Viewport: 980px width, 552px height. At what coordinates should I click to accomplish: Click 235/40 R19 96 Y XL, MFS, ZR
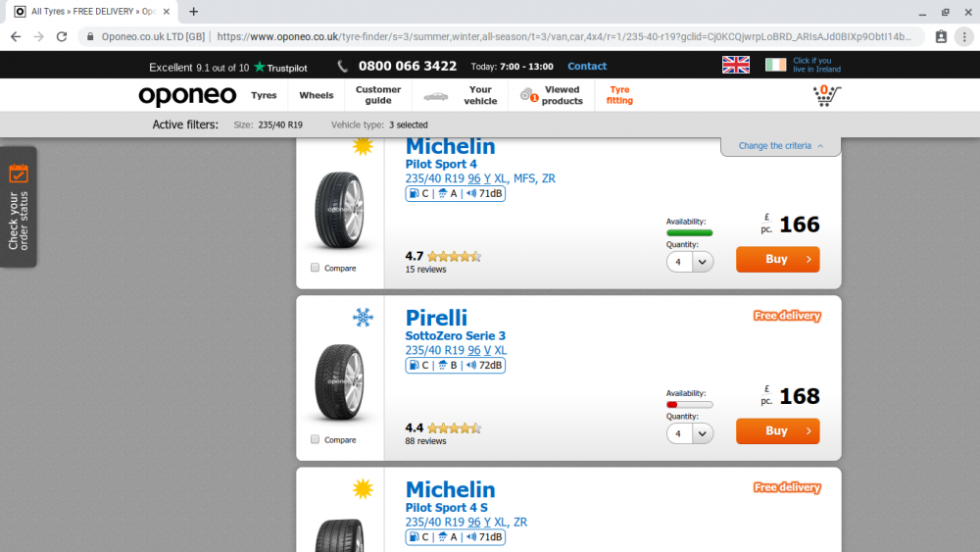(x=480, y=178)
